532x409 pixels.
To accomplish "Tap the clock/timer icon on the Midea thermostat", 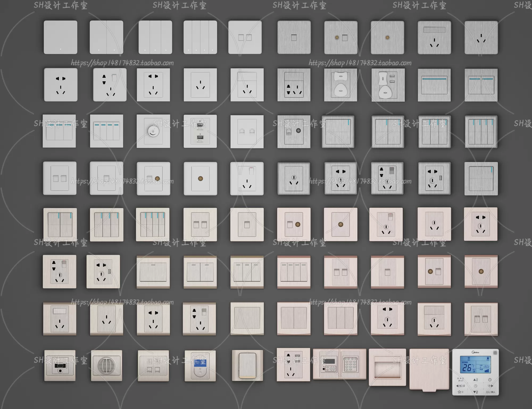I will (476, 386).
